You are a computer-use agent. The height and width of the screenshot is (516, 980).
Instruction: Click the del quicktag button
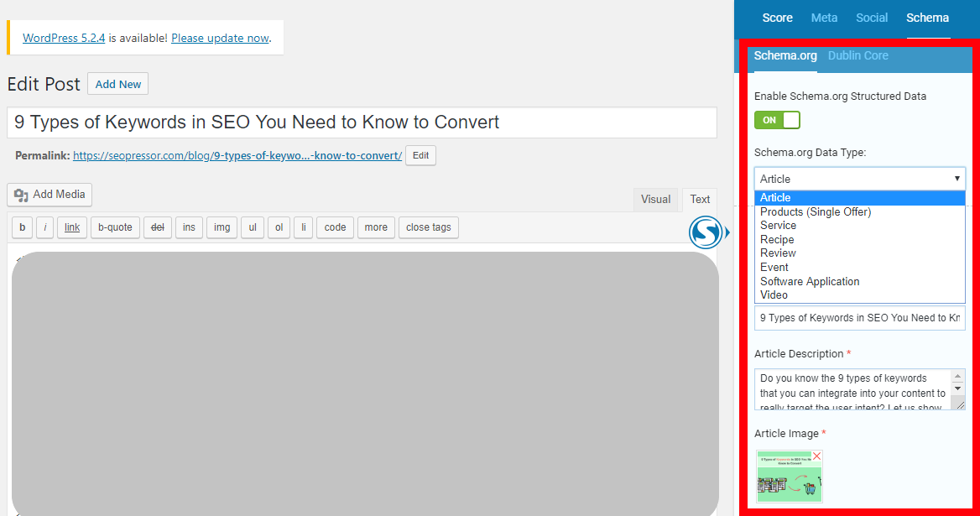[158, 227]
